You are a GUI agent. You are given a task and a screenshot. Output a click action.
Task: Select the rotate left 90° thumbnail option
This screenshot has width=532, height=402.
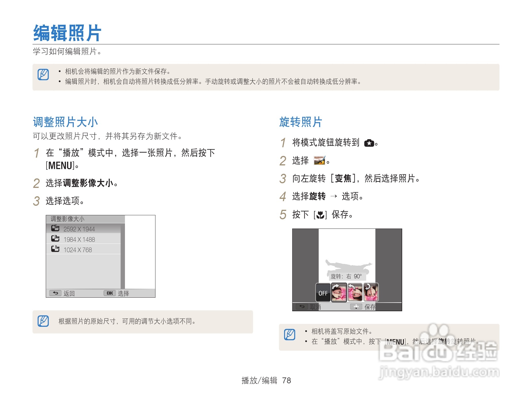click(x=355, y=292)
